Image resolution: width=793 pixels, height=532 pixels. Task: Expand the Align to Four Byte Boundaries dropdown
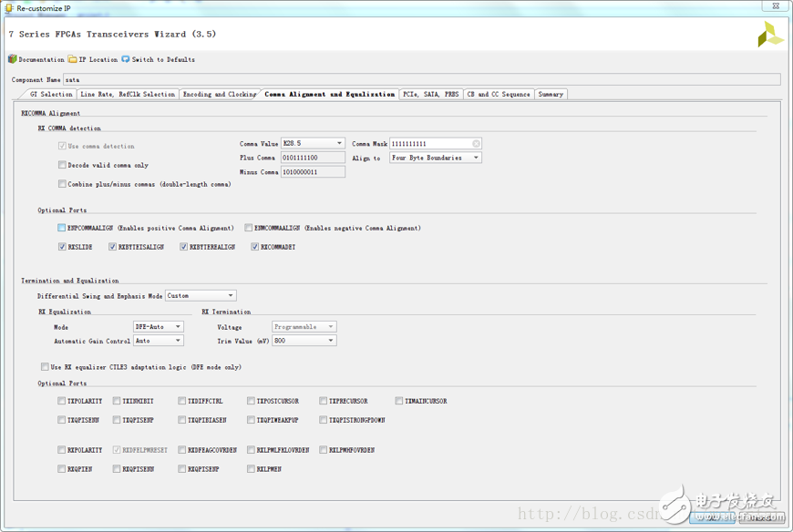pos(476,158)
